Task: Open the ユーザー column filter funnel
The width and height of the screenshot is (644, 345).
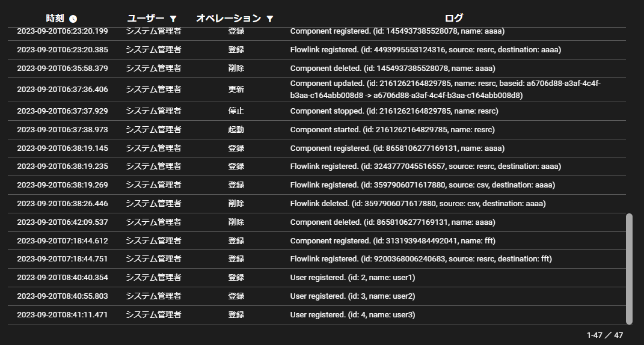Action: [173, 19]
